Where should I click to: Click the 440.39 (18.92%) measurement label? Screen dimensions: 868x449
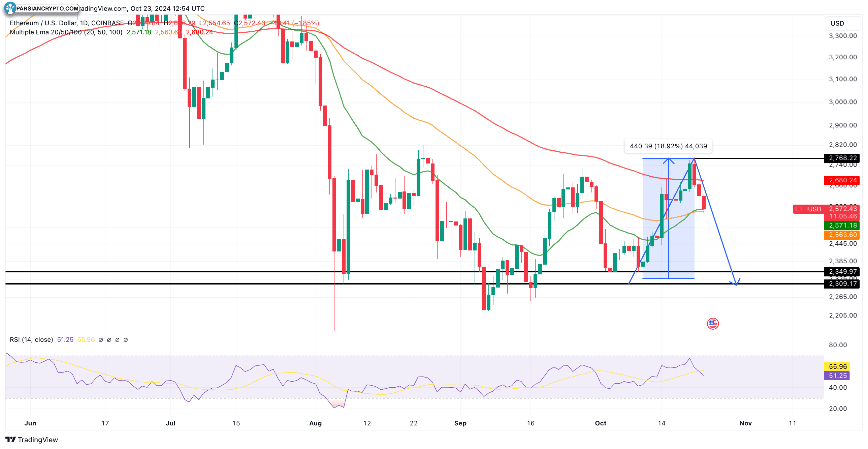click(668, 146)
